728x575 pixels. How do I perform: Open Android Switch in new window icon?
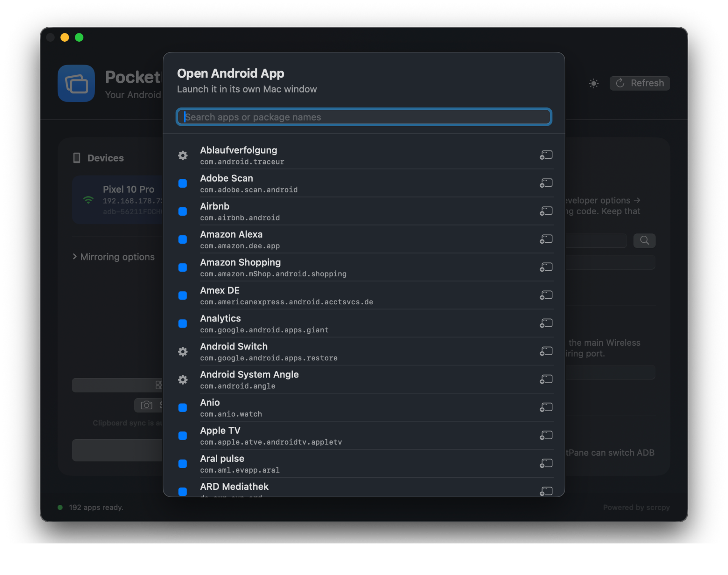click(546, 351)
